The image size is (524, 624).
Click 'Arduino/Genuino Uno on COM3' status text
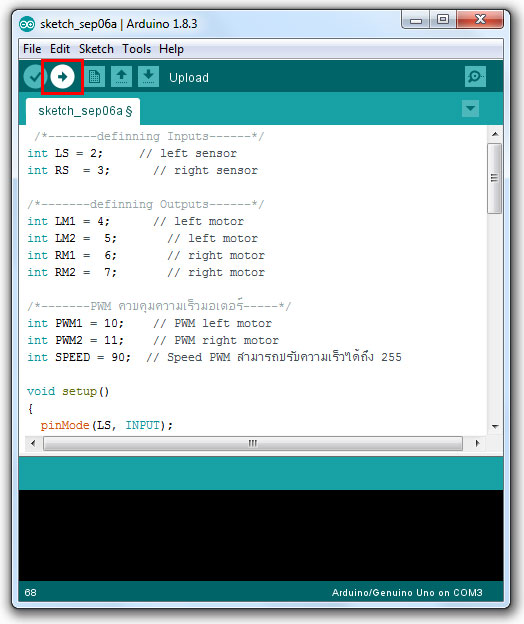pos(407,593)
